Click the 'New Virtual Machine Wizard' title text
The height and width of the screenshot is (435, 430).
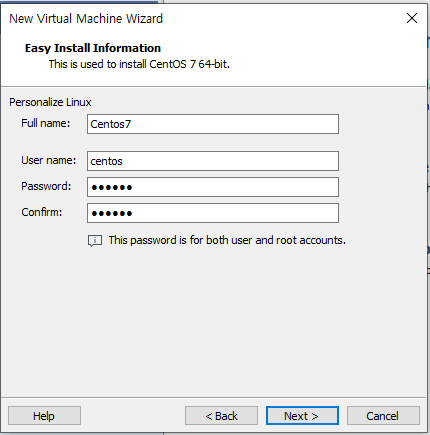pos(86,19)
